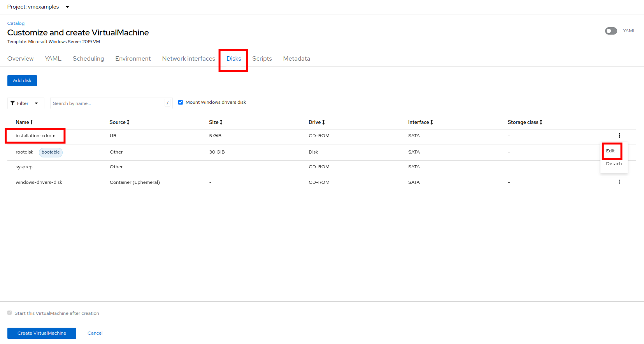This screenshot has height=344, width=644.
Task: Open the Metadata tab
Action: [297, 59]
